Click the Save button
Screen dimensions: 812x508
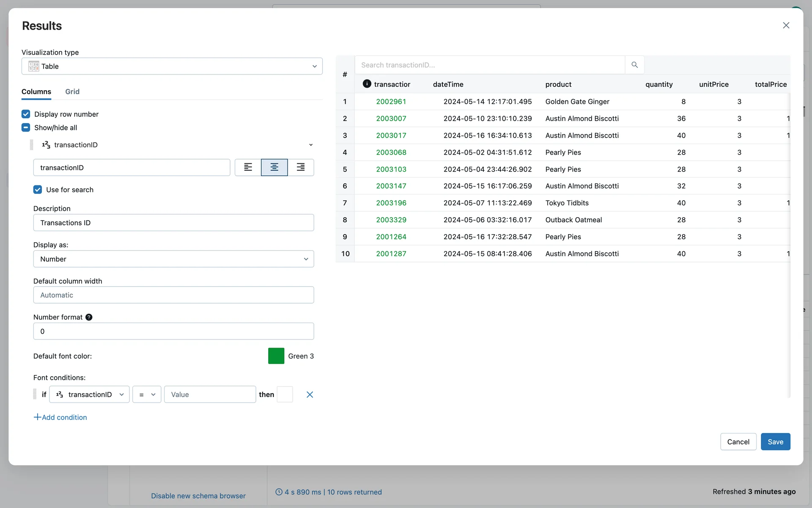click(x=775, y=442)
